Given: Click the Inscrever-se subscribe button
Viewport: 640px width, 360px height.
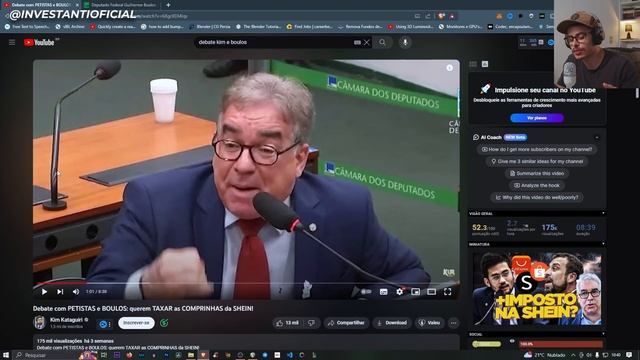Looking at the screenshot, I should [136, 323].
